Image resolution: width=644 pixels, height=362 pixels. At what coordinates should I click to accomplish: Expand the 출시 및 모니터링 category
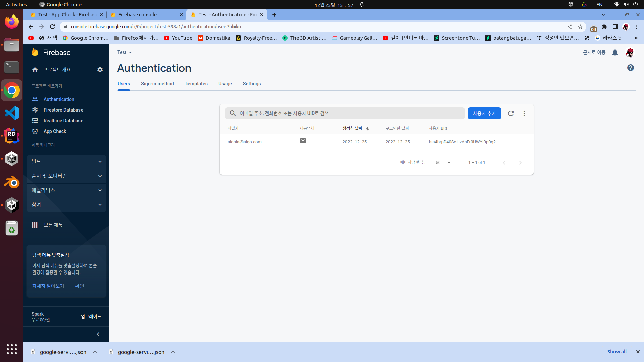click(66, 176)
